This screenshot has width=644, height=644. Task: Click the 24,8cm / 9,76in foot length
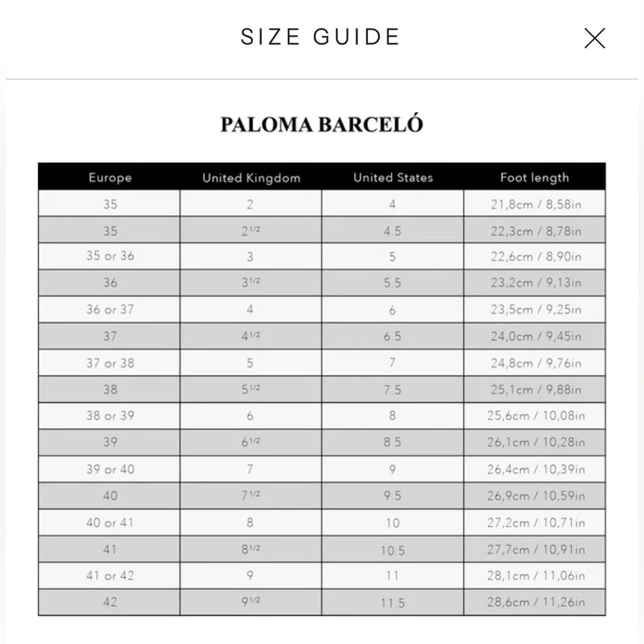[x=535, y=363]
